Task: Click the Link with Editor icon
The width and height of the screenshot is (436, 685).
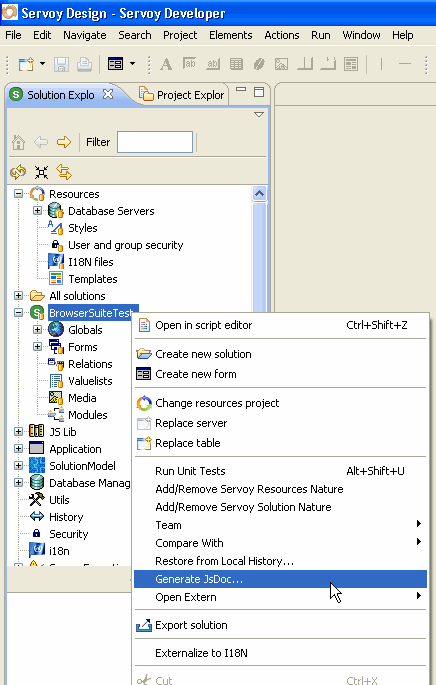Action: pyautogui.click(x=64, y=172)
